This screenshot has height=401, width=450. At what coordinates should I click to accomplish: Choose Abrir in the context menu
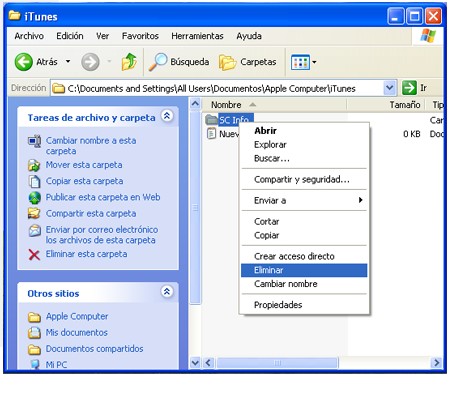pos(304,131)
